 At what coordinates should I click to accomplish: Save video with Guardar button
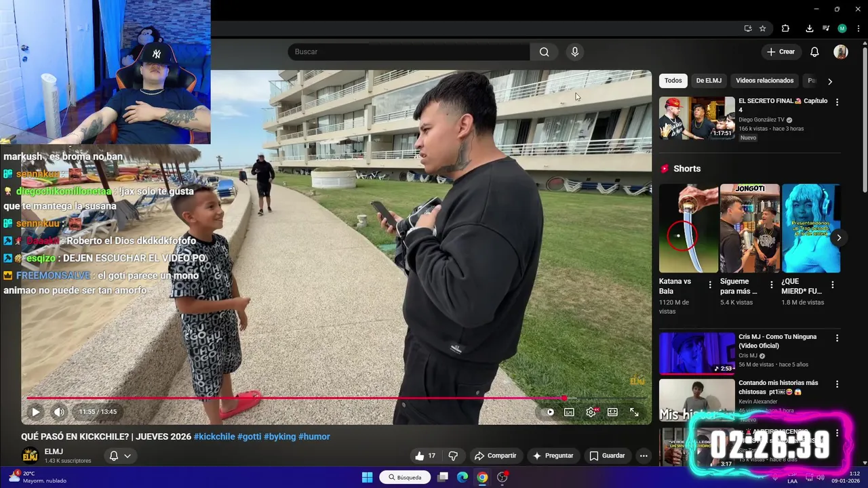point(607,455)
